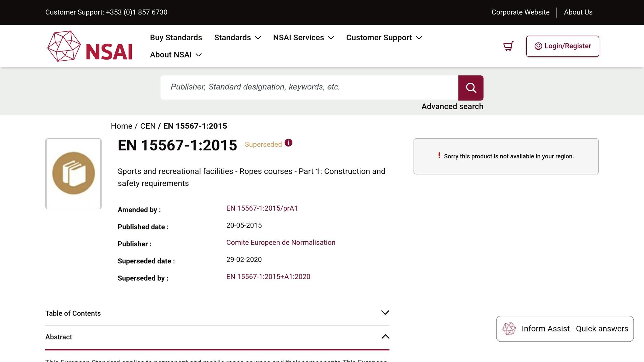The image size is (644, 362).
Task: Collapse the Abstract section
Action: pyautogui.click(x=217, y=337)
